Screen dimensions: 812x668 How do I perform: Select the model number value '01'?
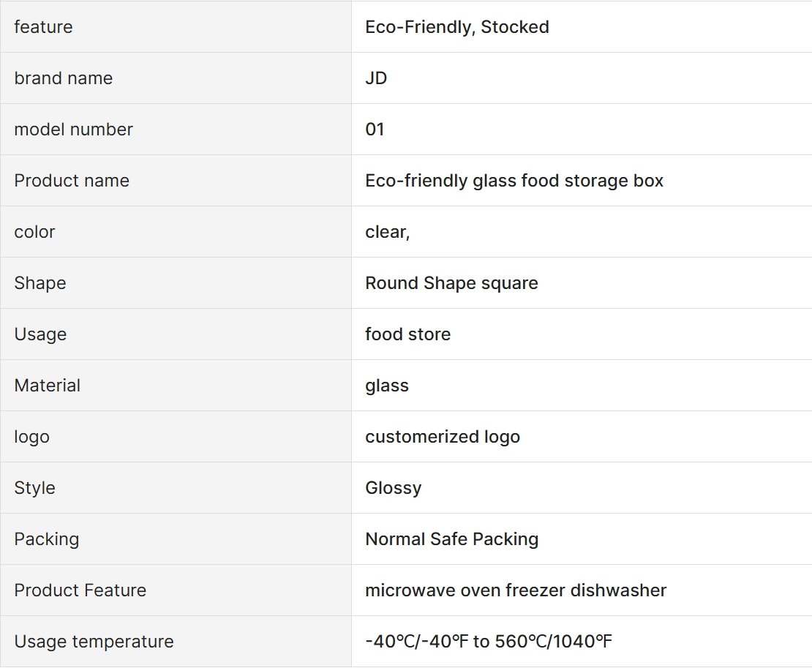[375, 130]
